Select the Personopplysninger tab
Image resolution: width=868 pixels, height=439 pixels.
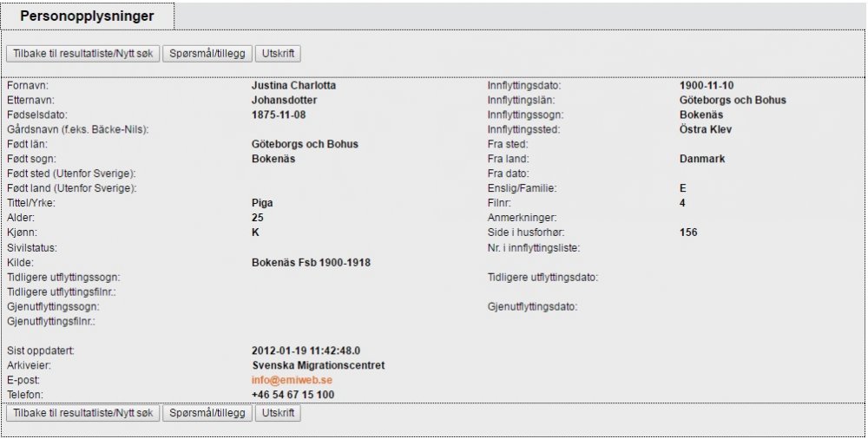[x=87, y=16]
